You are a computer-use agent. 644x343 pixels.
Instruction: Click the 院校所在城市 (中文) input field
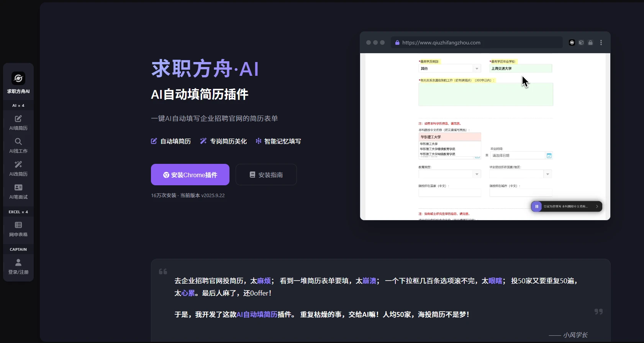coord(521,193)
